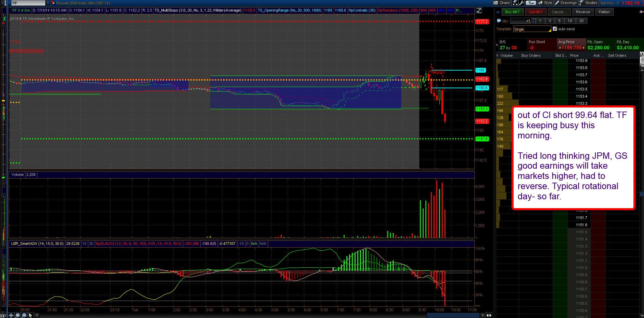This screenshot has width=644, height=318.
Task: Click the Sell MKT button
Action: [536, 12]
